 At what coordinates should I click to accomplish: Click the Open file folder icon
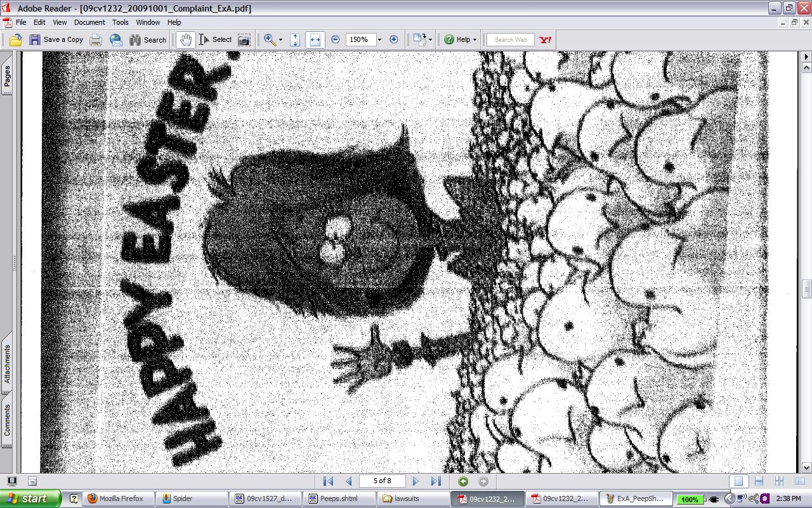click(15, 39)
